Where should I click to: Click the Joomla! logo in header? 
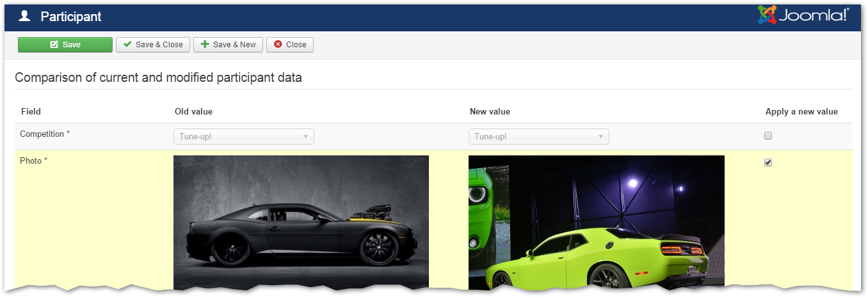pyautogui.click(x=803, y=15)
